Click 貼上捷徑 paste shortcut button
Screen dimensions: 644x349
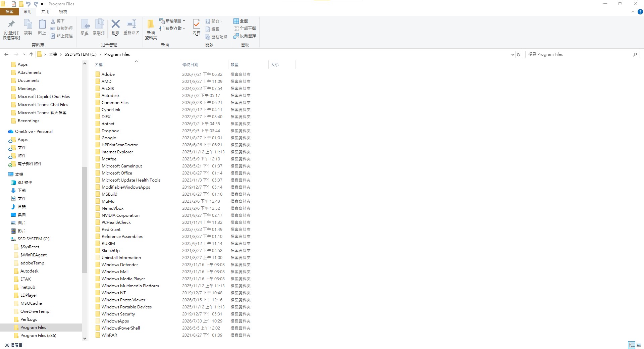(x=61, y=36)
